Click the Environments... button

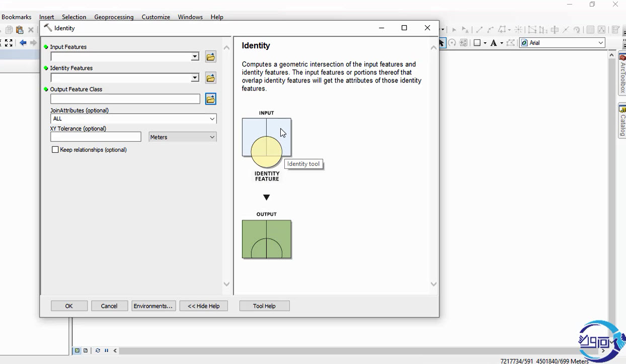pyautogui.click(x=153, y=306)
